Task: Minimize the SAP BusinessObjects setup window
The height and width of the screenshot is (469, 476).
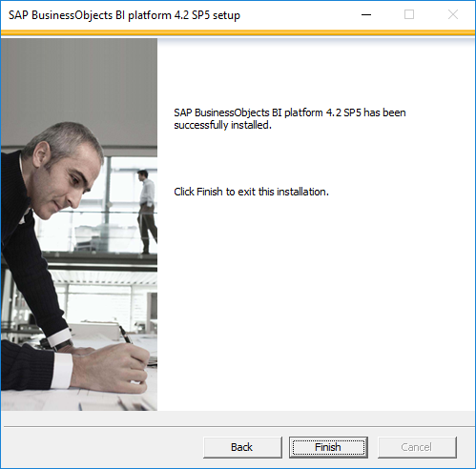Action: [x=366, y=14]
